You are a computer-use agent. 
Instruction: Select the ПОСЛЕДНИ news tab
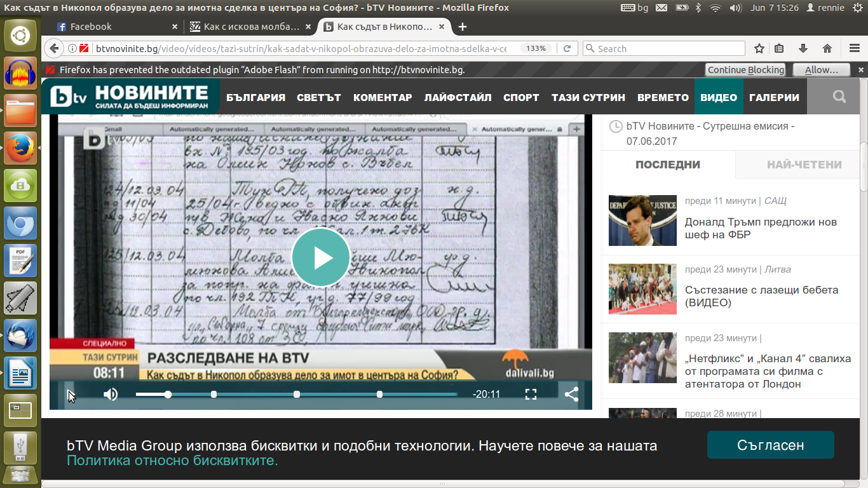click(668, 165)
